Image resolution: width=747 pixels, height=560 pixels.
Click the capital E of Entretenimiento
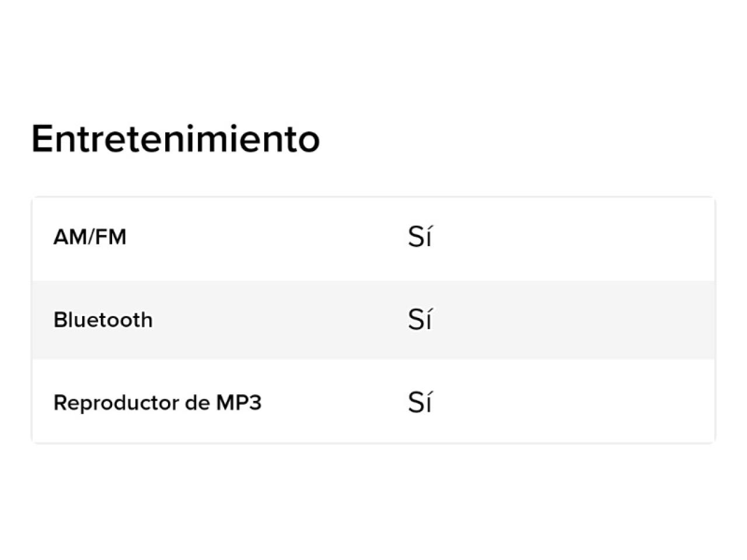pyautogui.click(x=43, y=139)
